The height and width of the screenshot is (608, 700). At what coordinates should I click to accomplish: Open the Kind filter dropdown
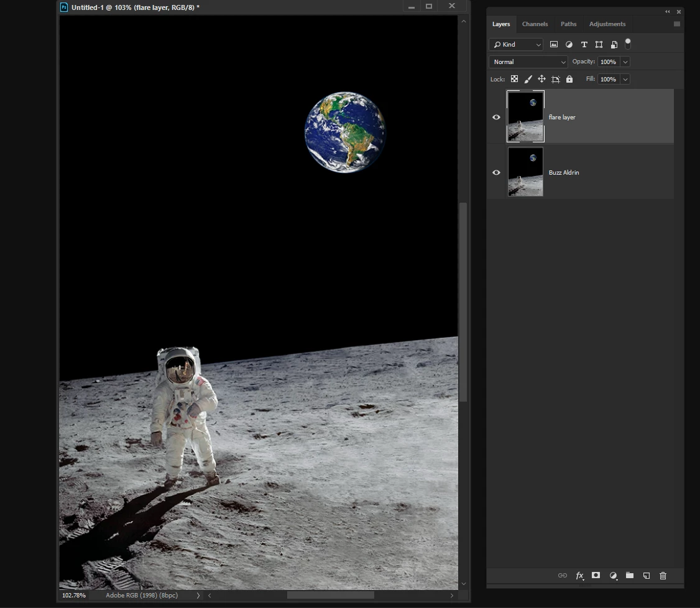pyautogui.click(x=516, y=44)
